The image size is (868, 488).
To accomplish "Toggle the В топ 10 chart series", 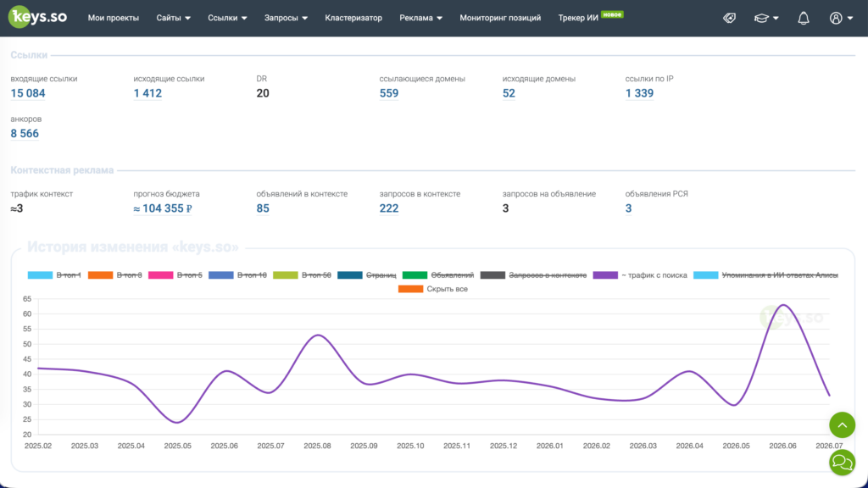I will (x=252, y=275).
